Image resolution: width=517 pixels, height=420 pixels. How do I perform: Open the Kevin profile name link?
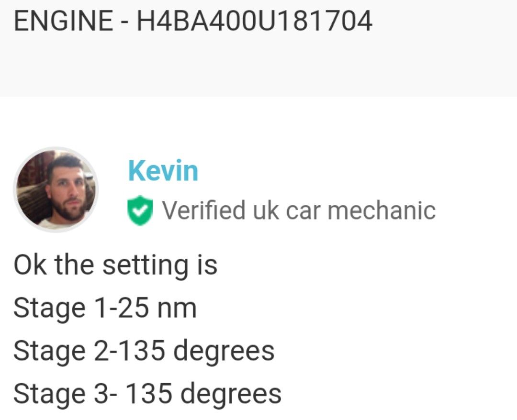point(163,171)
